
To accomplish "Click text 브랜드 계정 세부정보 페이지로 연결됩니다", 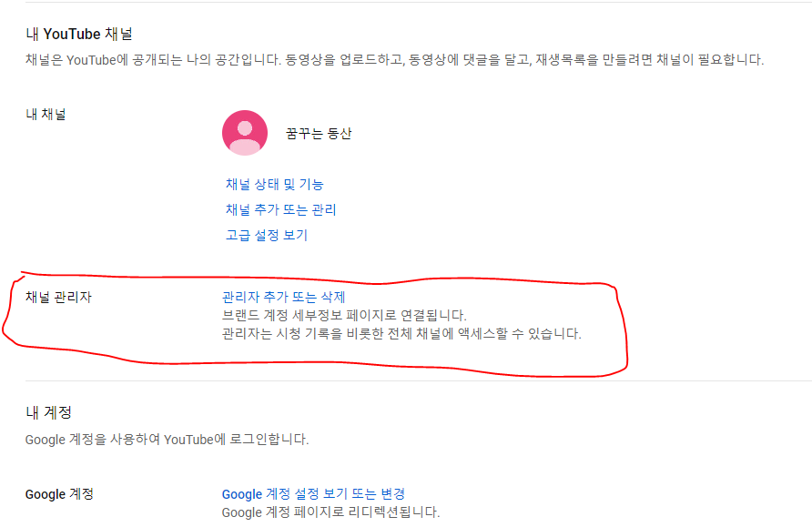I will (x=344, y=315).
